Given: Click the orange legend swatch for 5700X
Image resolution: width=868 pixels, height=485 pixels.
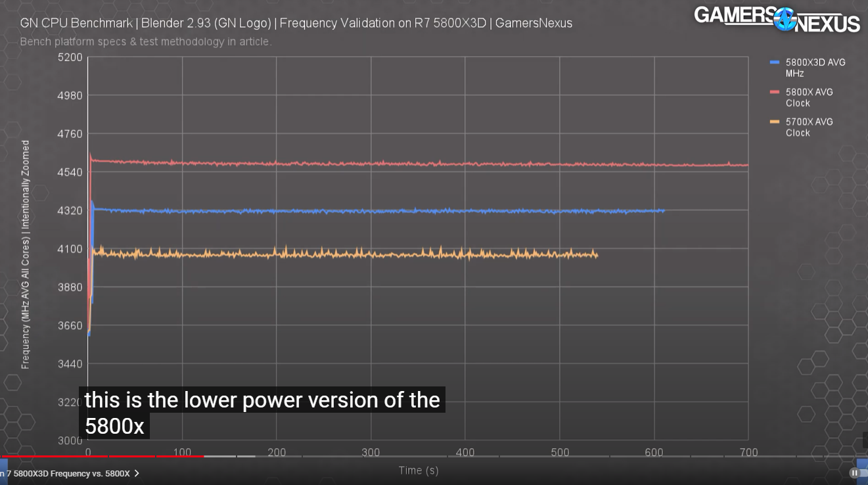Looking at the screenshot, I should [775, 122].
